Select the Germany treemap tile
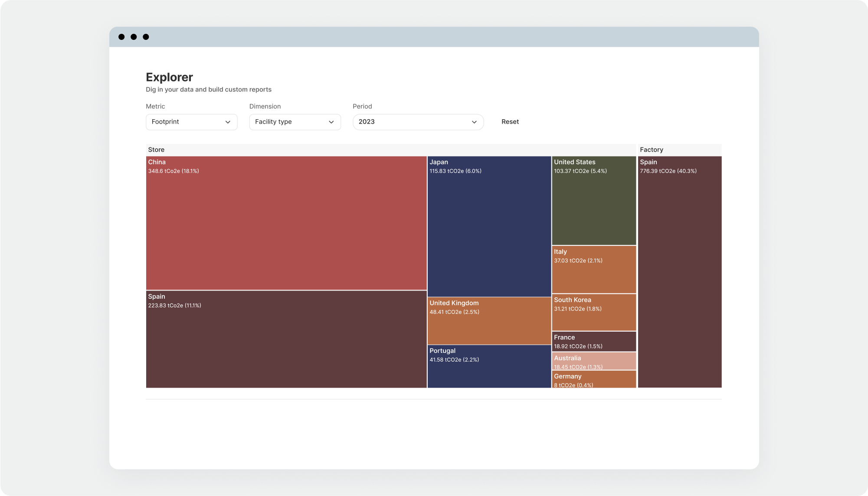868x496 pixels. tap(593, 379)
